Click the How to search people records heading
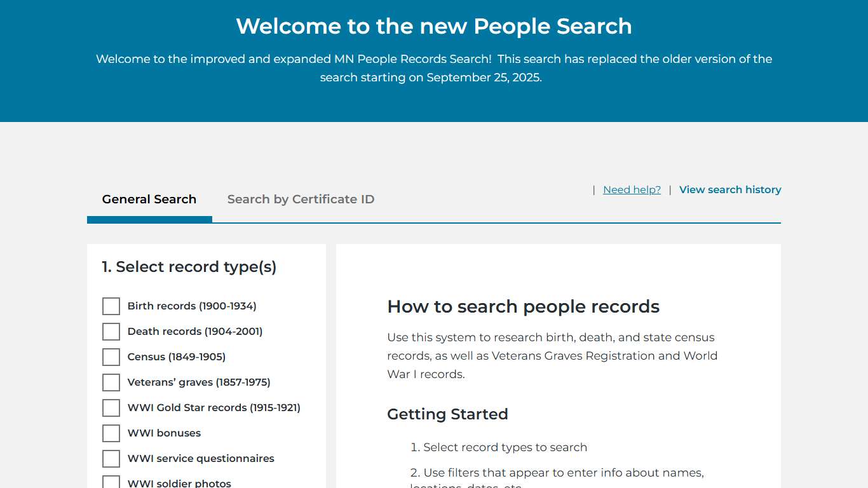Image resolution: width=868 pixels, height=488 pixels. coord(523,306)
